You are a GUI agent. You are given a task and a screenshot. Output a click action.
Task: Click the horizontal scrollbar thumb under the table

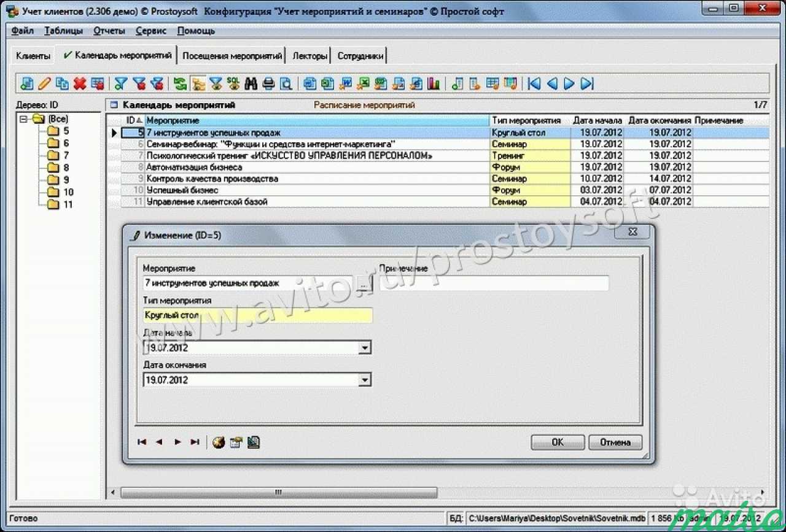point(279,492)
